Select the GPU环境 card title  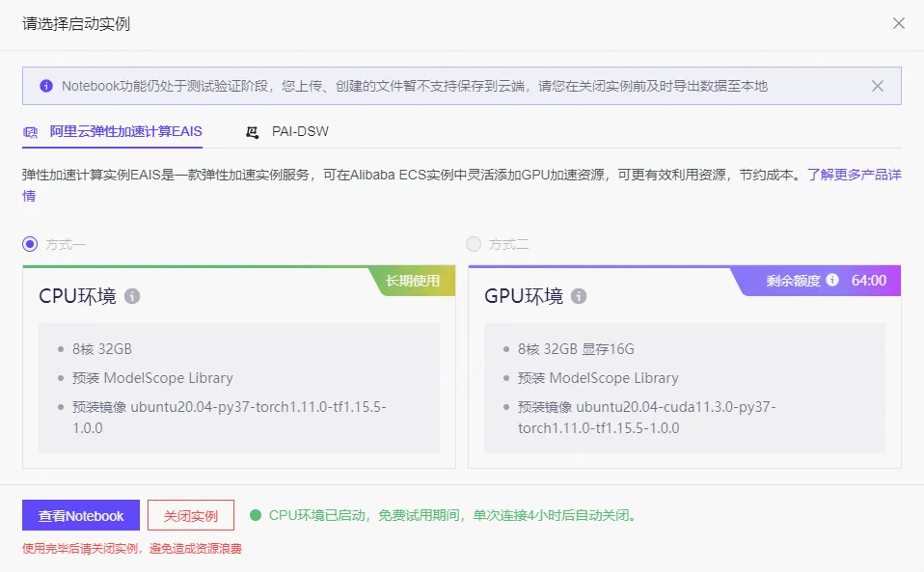(524, 296)
